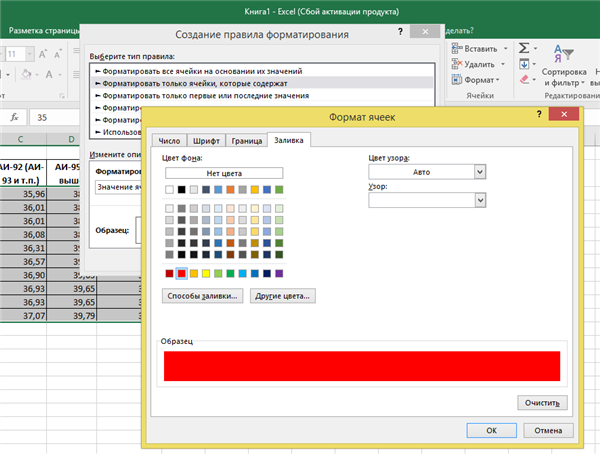Expand the Insert cells dropdown arrow

(x=505, y=49)
